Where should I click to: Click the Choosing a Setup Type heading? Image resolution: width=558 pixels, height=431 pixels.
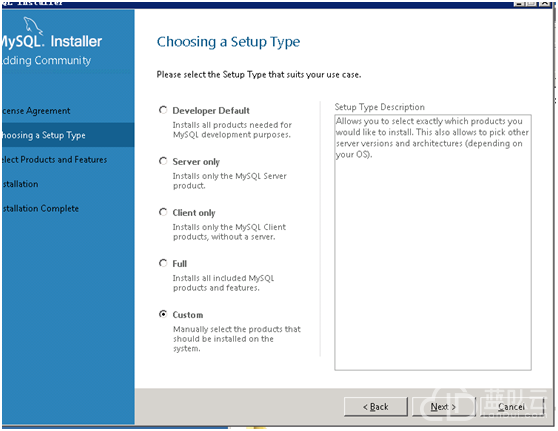228,42
